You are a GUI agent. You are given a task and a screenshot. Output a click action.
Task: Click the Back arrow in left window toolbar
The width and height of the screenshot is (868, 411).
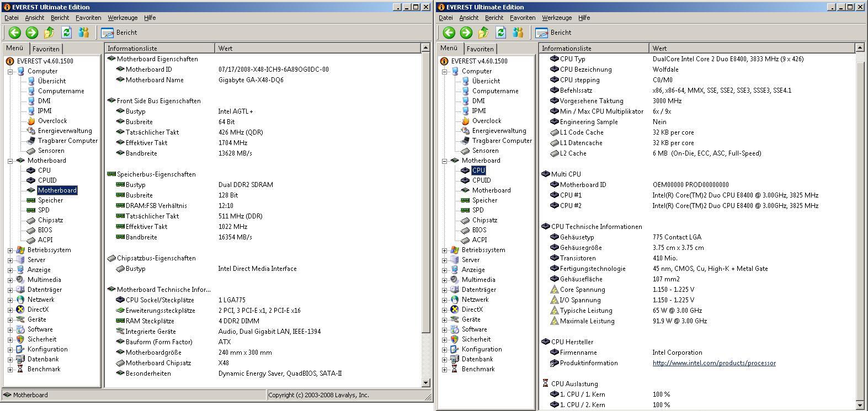(15, 33)
